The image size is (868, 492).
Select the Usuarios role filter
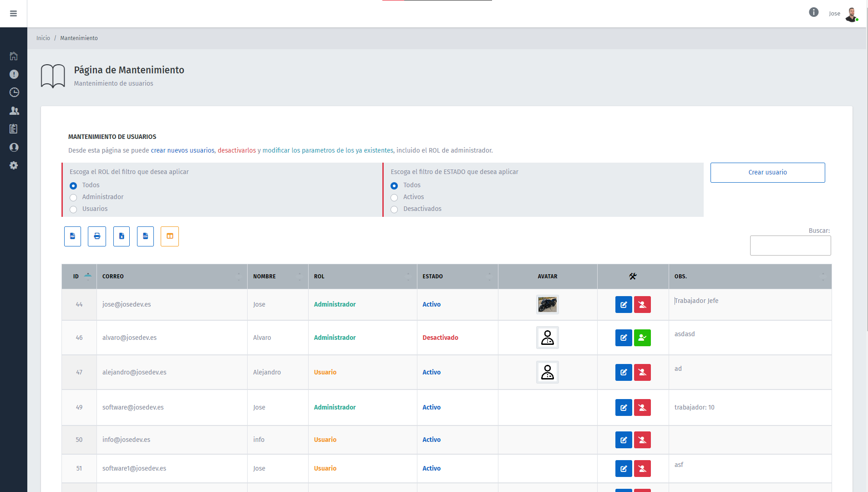point(73,210)
